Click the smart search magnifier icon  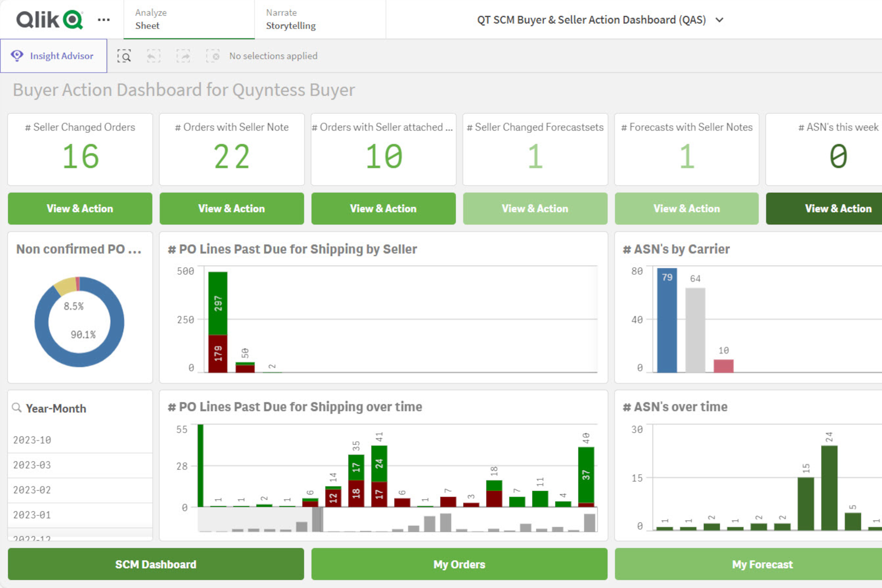click(124, 56)
